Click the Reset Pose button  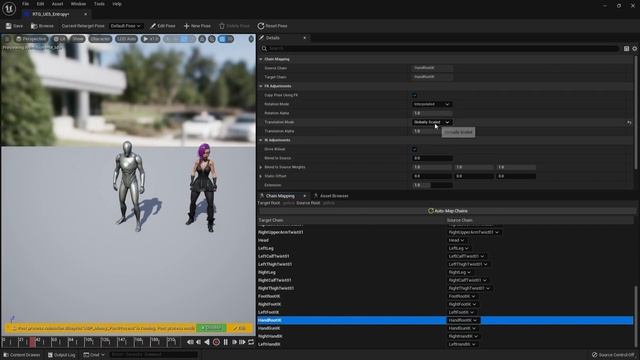(x=272, y=26)
